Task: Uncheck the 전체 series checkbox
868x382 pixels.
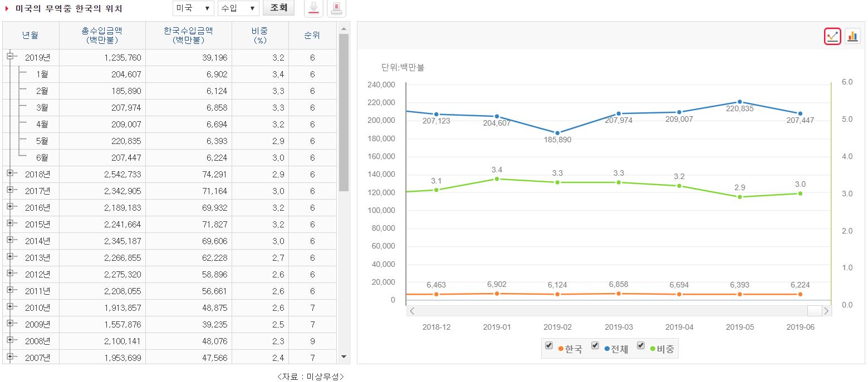Action: (595, 346)
